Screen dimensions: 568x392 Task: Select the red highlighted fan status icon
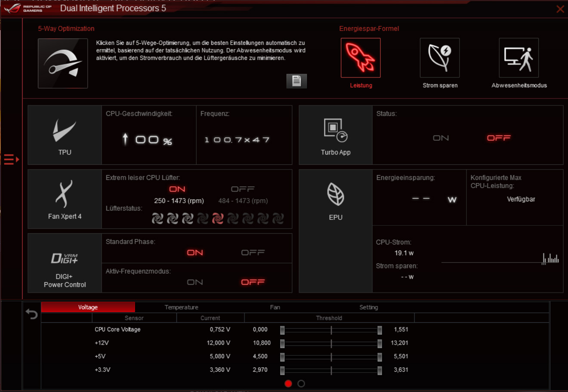click(x=218, y=219)
